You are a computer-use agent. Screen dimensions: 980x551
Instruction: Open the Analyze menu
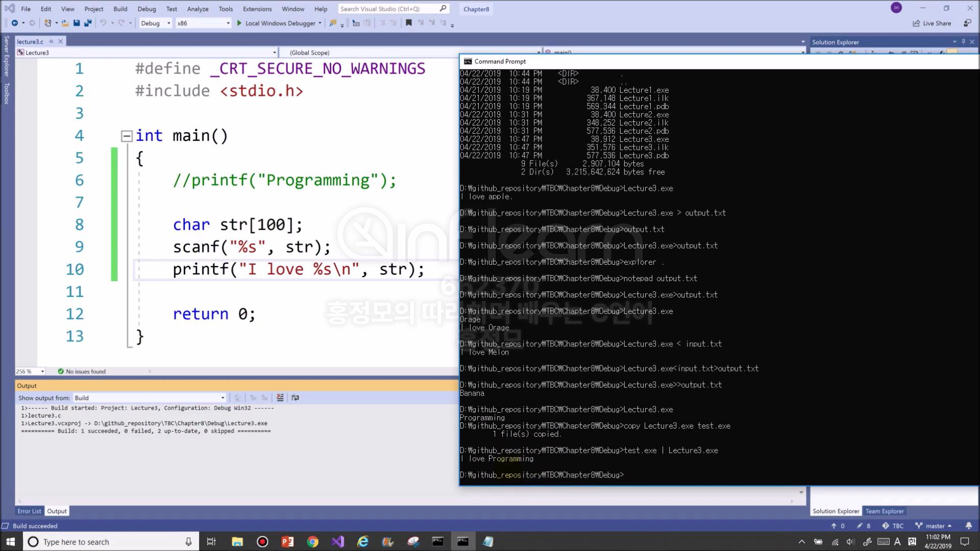pyautogui.click(x=198, y=9)
